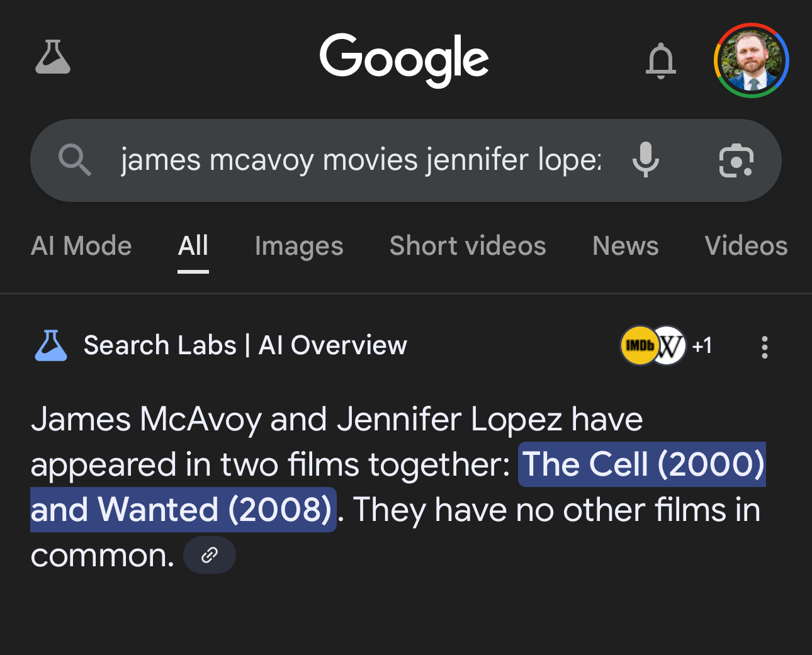Click the link chip after 'common.'
Image resolution: width=812 pixels, height=655 pixels.
click(210, 555)
